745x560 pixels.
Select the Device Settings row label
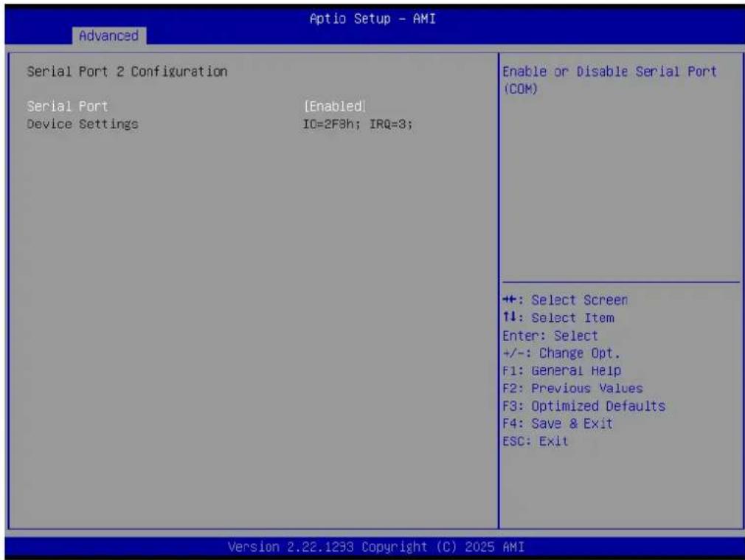pyautogui.click(x=83, y=124)
